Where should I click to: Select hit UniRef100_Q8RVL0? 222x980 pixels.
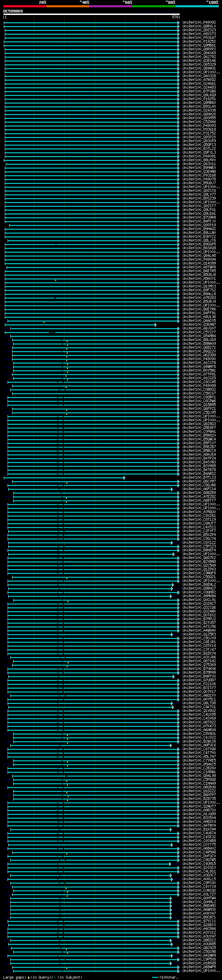[199, 26]
